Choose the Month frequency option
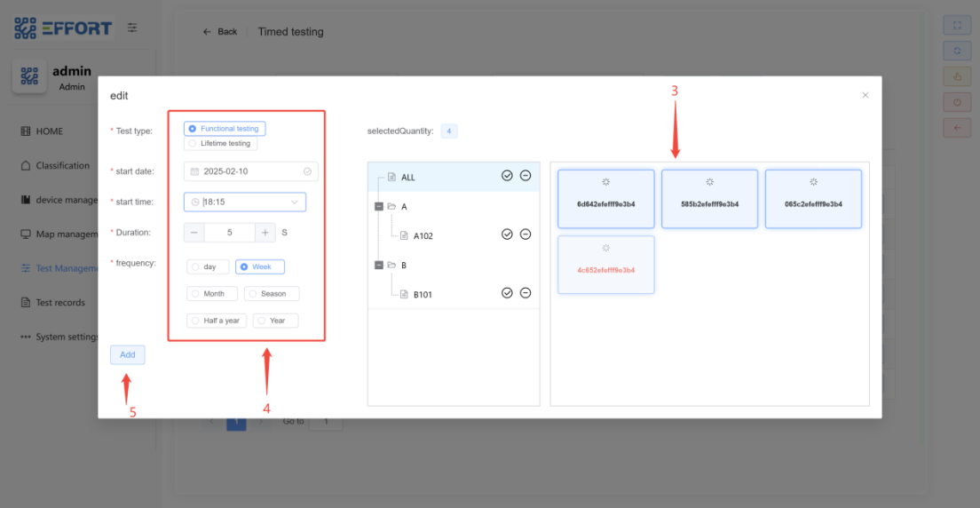The image size is (980, 508). click(x=212, y=293)
